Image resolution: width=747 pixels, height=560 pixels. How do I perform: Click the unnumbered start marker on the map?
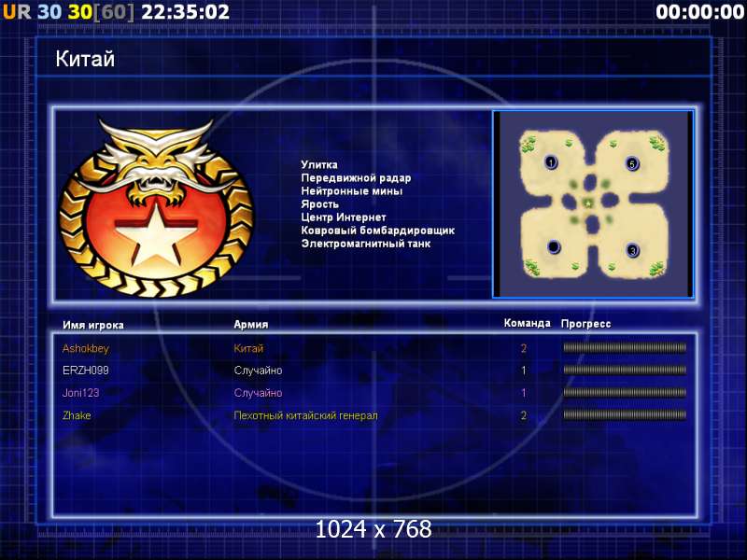click(554, 246)
